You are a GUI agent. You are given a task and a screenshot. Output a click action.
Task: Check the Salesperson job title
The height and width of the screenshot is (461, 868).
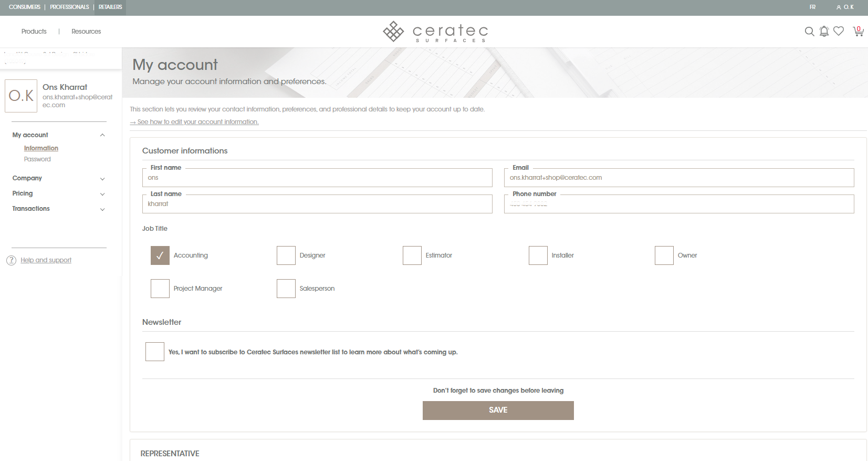(286, 289)
